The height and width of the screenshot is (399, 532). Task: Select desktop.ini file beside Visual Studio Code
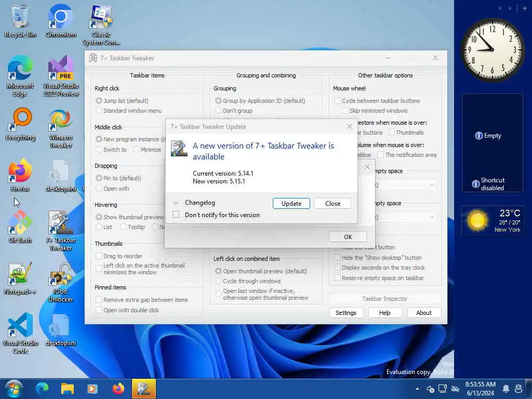pos(61,330)
